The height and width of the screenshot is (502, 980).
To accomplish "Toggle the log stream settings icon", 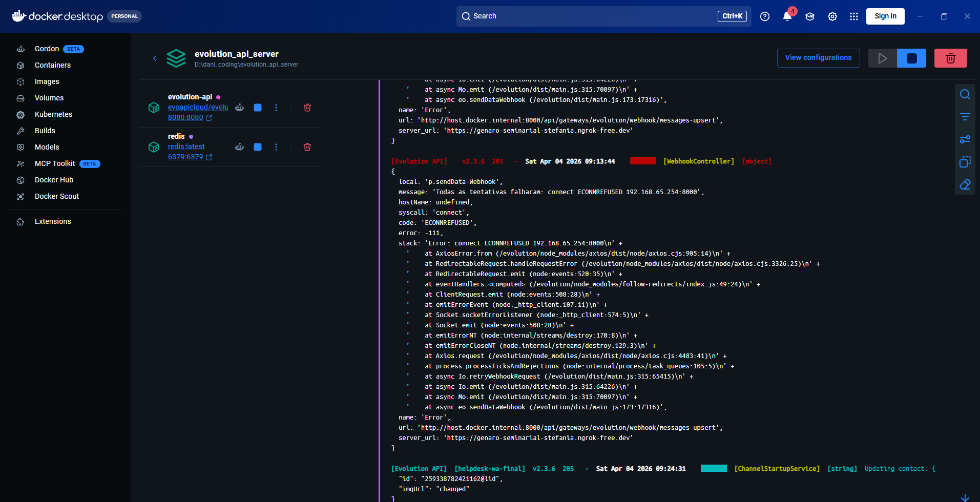I will point(965,139).
